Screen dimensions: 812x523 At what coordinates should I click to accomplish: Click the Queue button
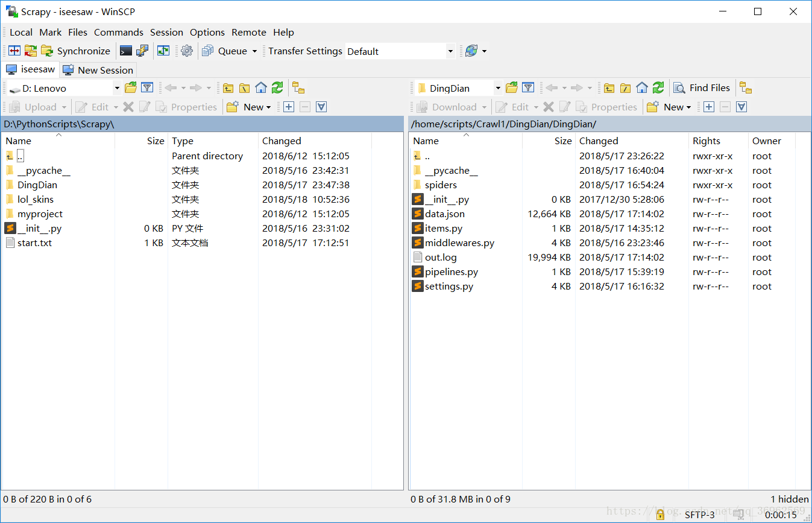(224, 51)
